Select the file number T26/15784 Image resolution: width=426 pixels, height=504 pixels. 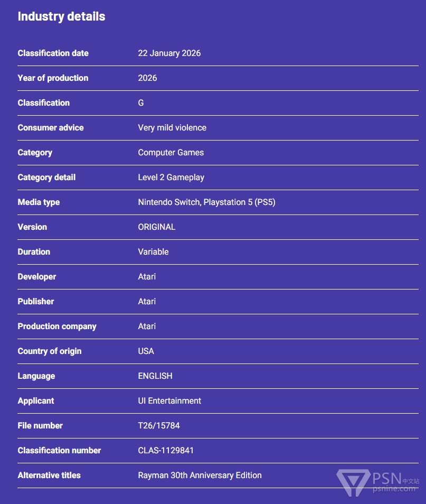coord(159,426)
